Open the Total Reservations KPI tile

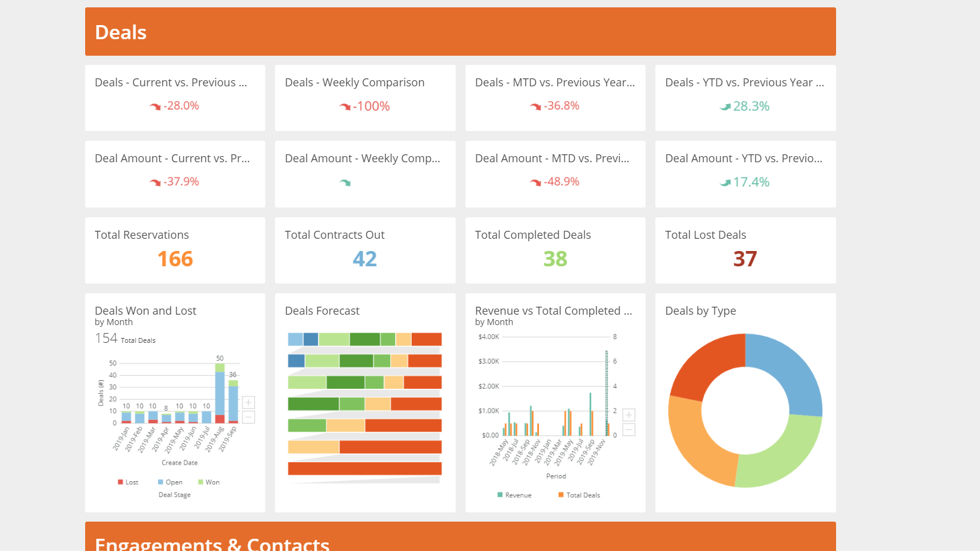(x=175, y=250)
